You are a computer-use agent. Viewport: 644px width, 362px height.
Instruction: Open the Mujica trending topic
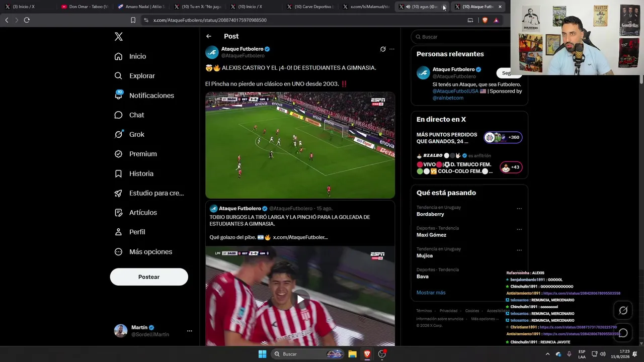(x=425, y=255)
